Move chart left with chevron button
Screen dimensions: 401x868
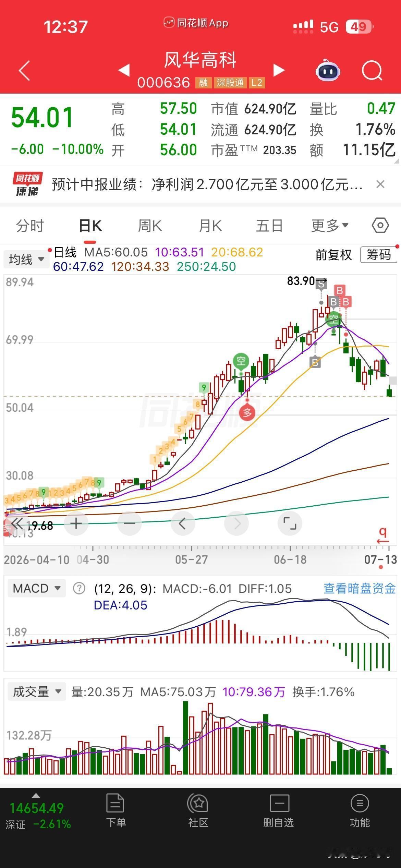coord(183,523)
